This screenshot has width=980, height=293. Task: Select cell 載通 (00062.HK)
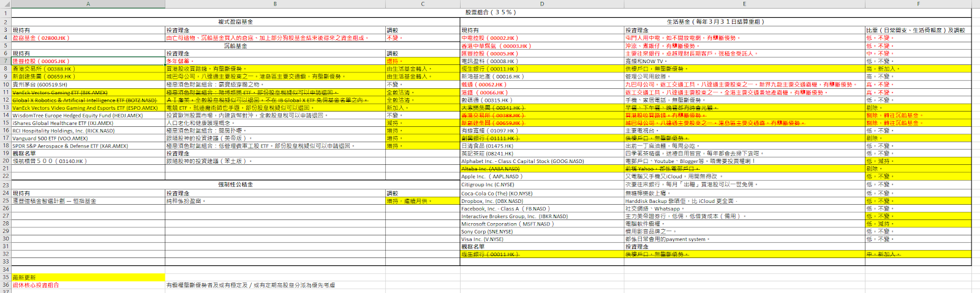point(542,85)
